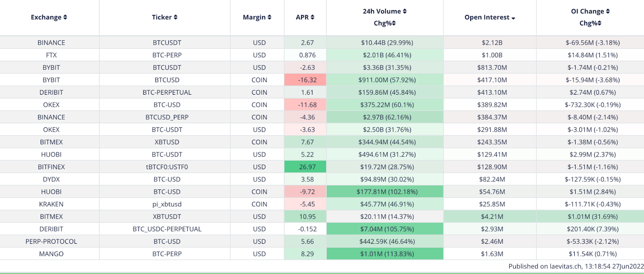
Task: Sort by 24h Volume arrows
Action: click(405, 11)
